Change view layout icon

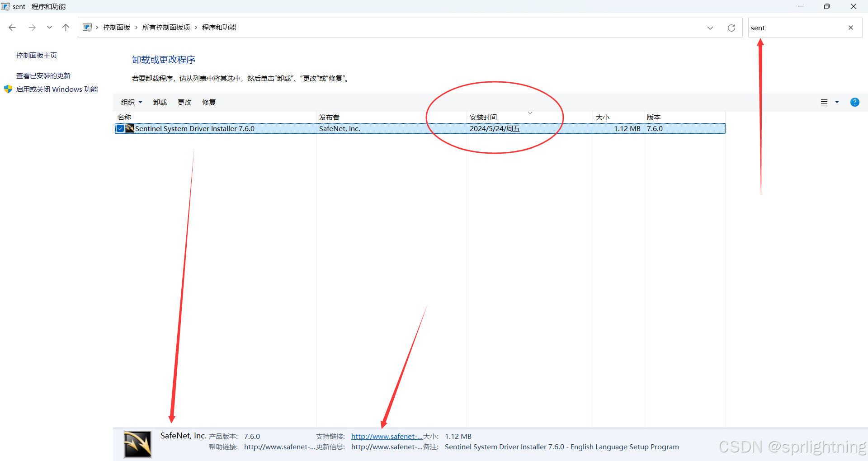pyautogui.click(x=824, y=103)
